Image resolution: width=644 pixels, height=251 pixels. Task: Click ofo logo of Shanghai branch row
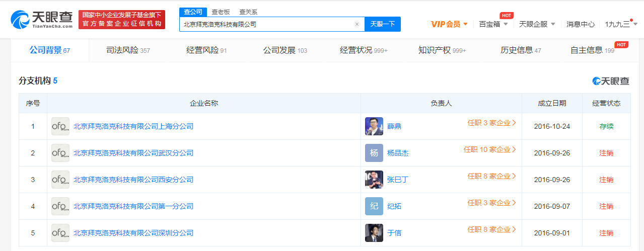tap(60, 126)
